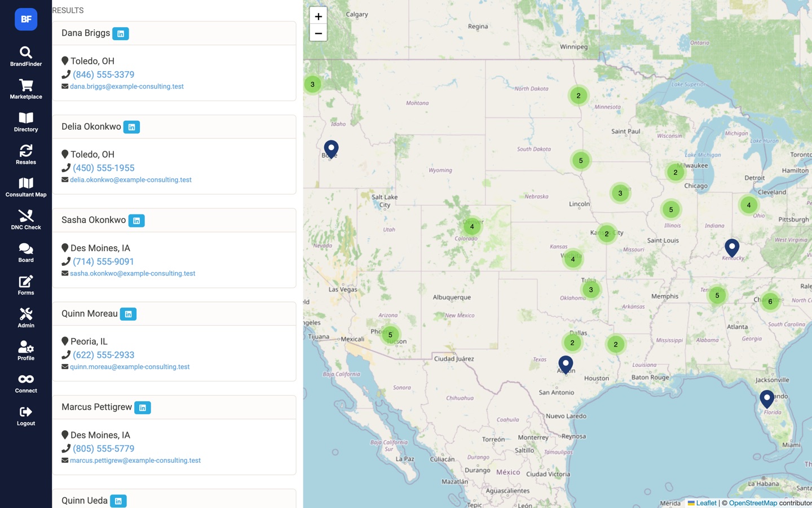Viewport: 812px width, 508px height.
Task: Open Quinn Ueda's LinkedIn icon
Action: click(x=118, y=501)
